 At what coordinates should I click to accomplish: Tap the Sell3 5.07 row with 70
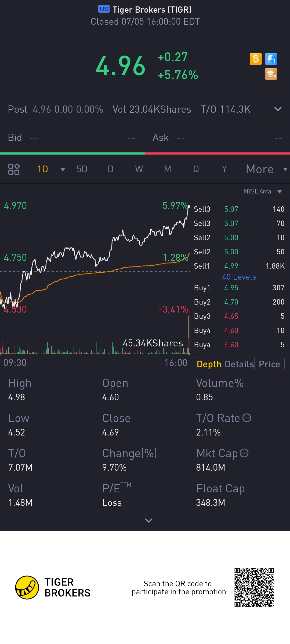[239, 223]
